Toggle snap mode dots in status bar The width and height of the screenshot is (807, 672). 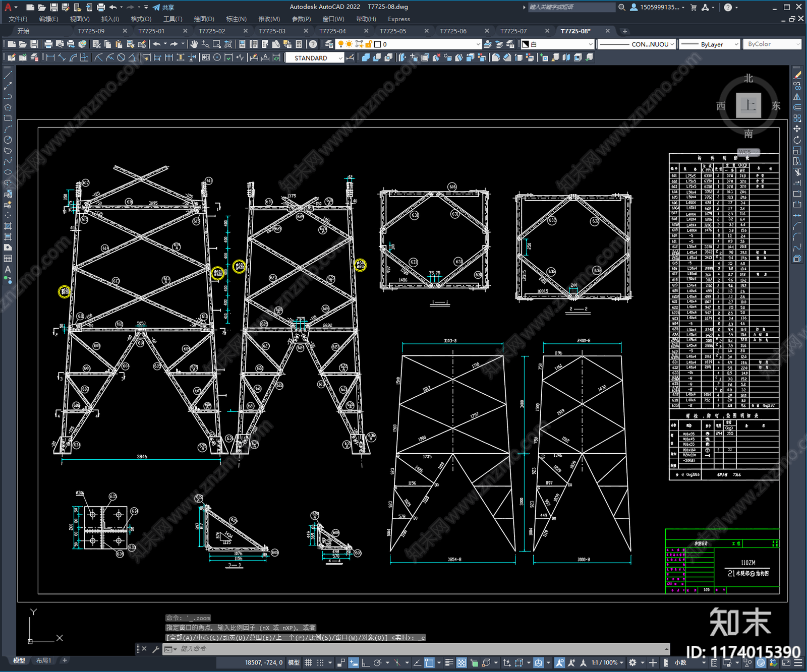pos(320,662)
